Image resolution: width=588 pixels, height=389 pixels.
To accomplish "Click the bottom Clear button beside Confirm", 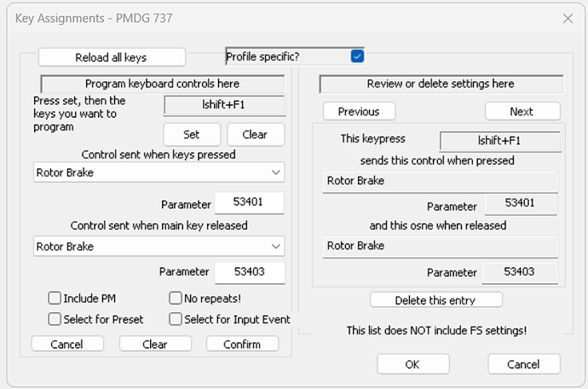I will (x=155, y=344).
